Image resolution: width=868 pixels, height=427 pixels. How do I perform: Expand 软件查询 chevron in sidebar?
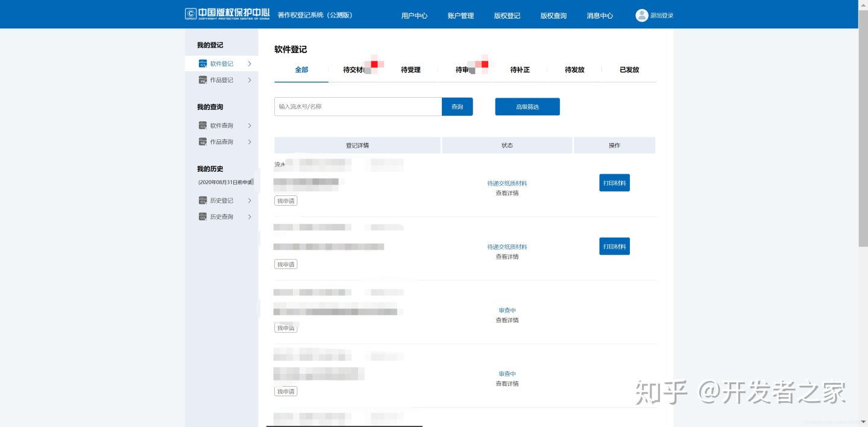pos(250,125)
